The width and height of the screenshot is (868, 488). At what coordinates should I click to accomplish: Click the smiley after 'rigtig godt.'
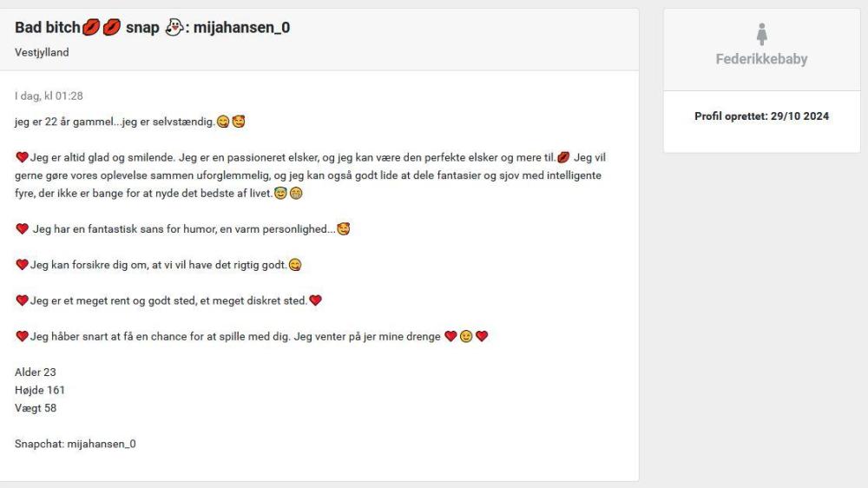[x=295, y=265]
